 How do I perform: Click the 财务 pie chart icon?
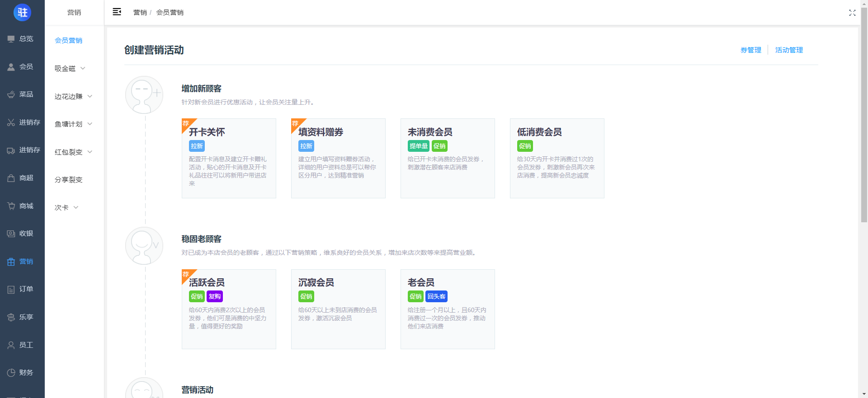(11, 373)
